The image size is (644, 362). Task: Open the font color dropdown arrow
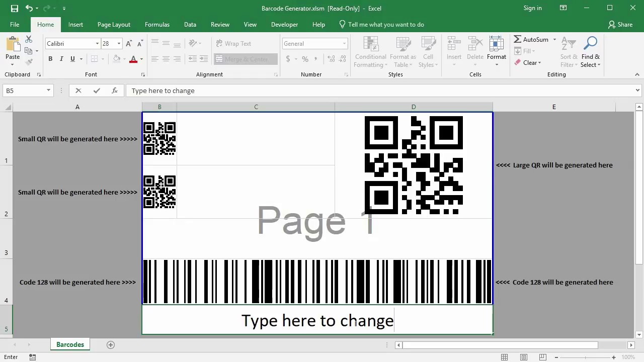click(x=141, y=59)
